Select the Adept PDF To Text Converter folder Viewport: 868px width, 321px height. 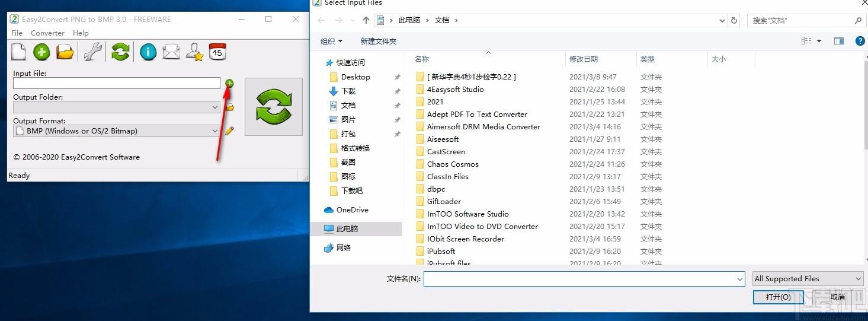point(477,114)
